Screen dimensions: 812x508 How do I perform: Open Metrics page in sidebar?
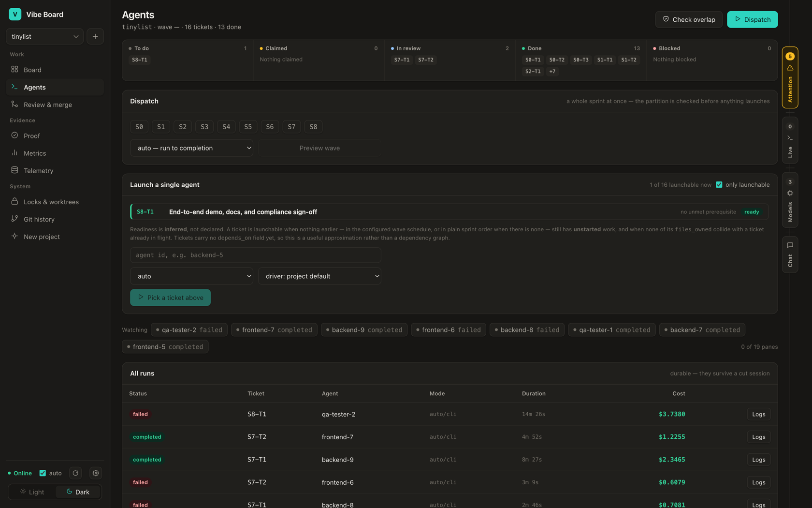point(55,153)
